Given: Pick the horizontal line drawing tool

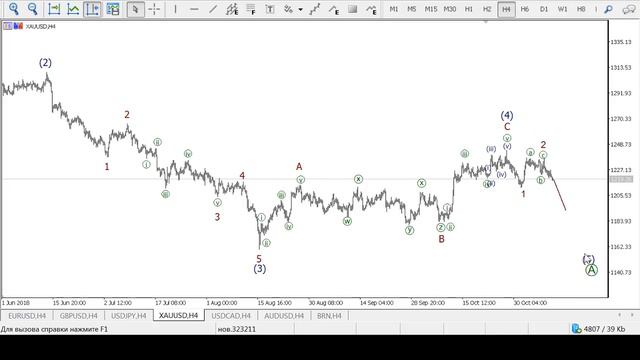Looking at the screenshot, I should pos(194,9).
